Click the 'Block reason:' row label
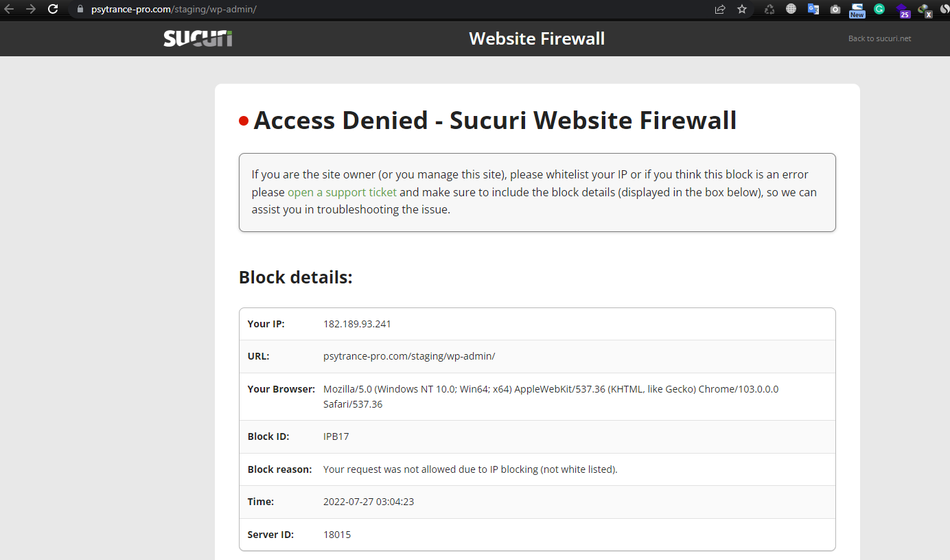Screen dimensions: 950x560 [x=279, y=469]
